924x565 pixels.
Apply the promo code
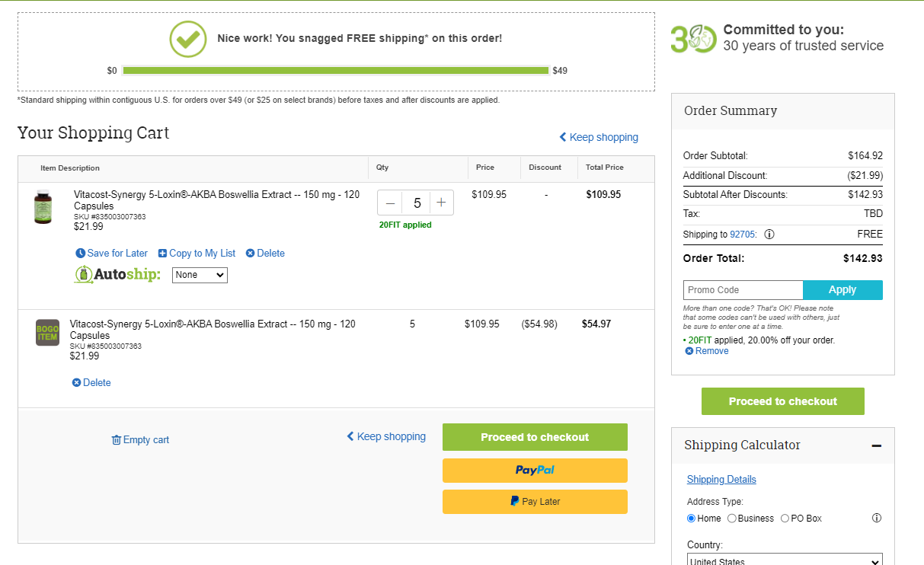pyautogui.click(x=842, y=290)
